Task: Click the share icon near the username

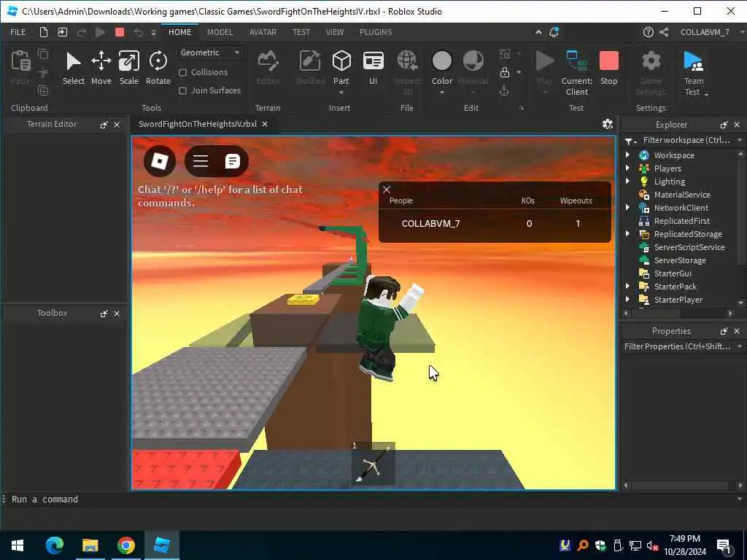Action: pos(664,32)
